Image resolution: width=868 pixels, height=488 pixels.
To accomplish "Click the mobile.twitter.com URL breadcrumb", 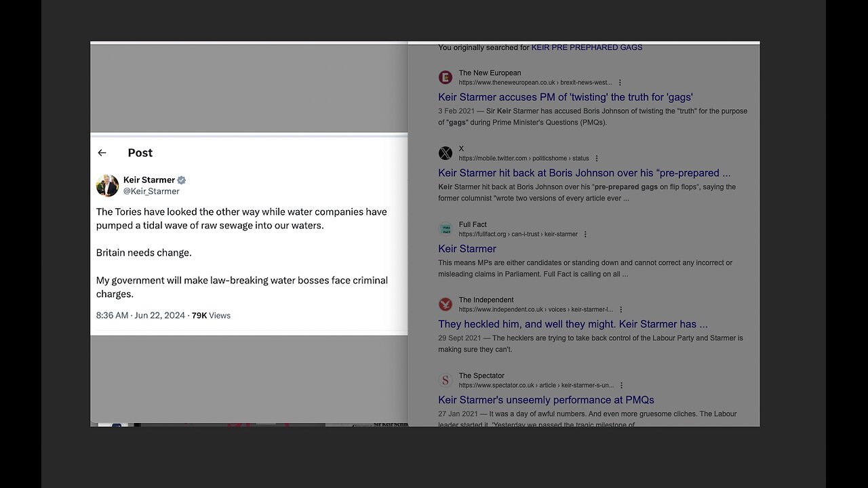I will coord(524,159).
